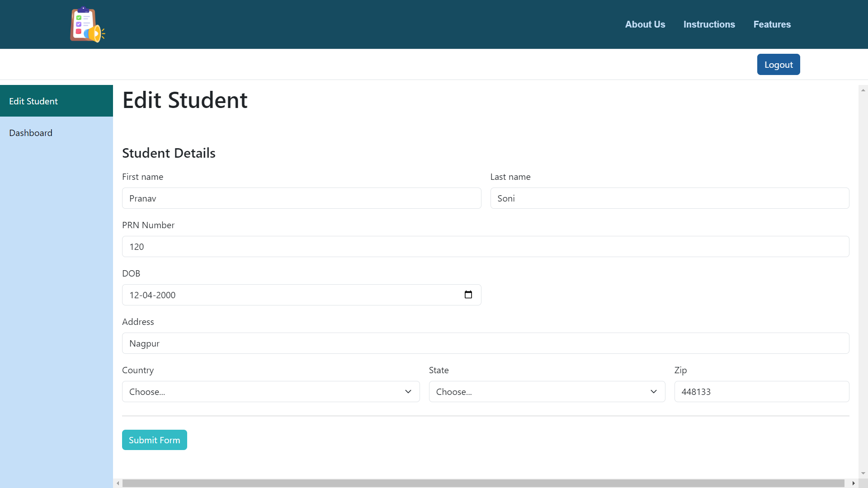The width and height of the screenshot is (868, 488).
Task: Click the Zip code field
Action: click(x=761, y=391)
